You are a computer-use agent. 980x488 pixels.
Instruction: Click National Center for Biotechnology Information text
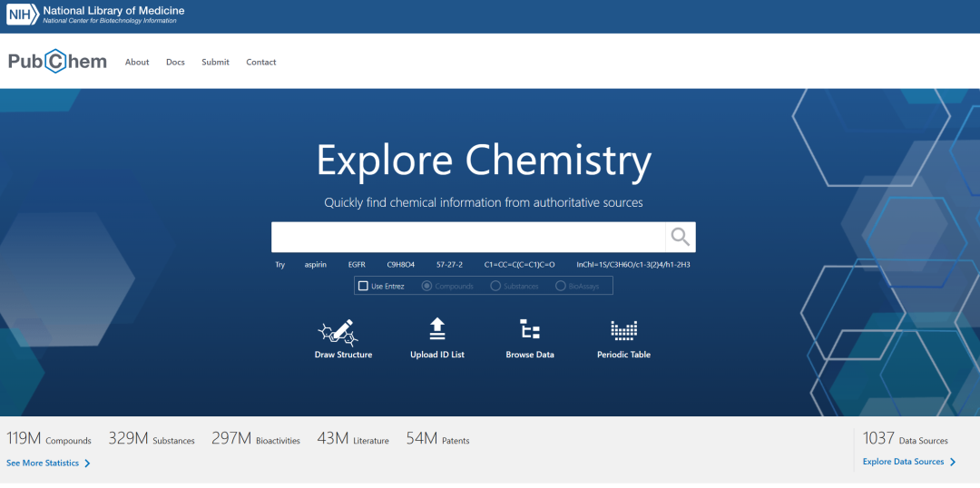(x=110, y=21)
